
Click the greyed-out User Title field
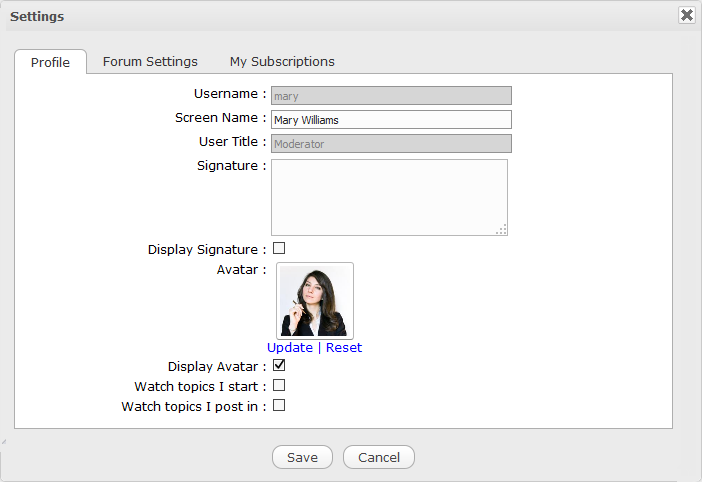391,144
